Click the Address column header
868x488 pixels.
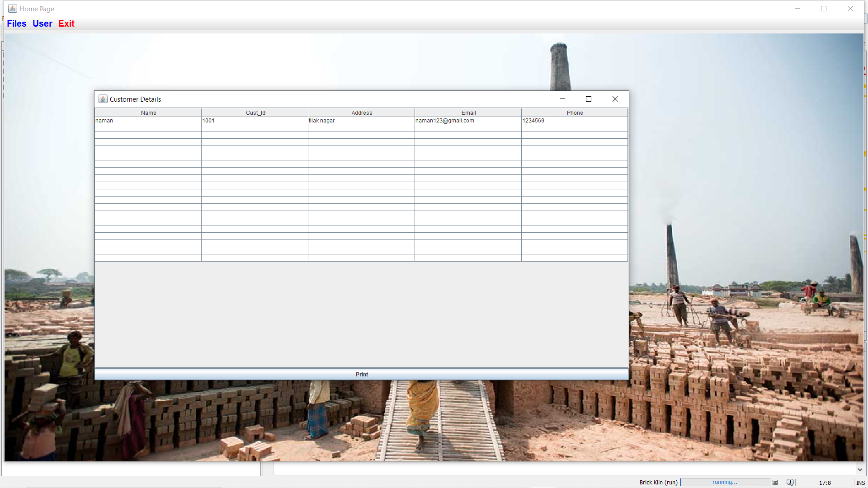pyautogui.click(x=362, y=113)
